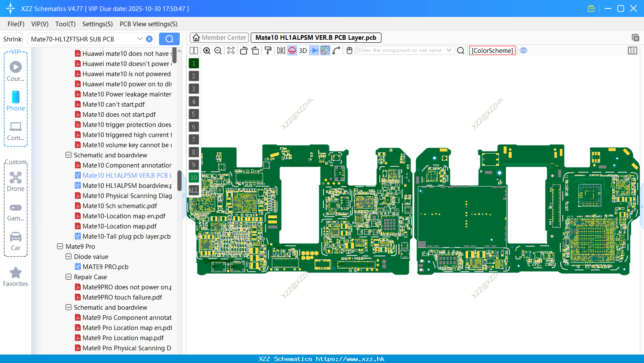Select the Phone category

[16, 101]
